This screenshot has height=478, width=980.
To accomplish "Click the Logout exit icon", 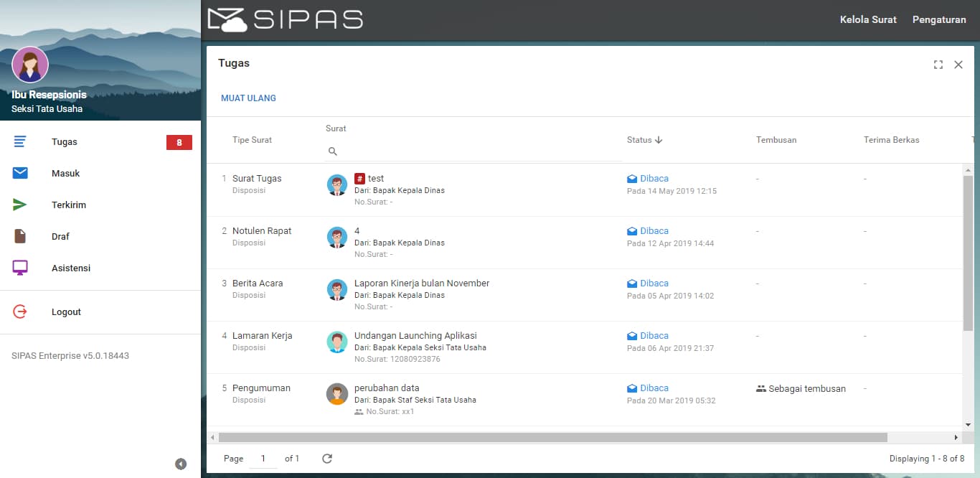I will (x=20, y=311).
